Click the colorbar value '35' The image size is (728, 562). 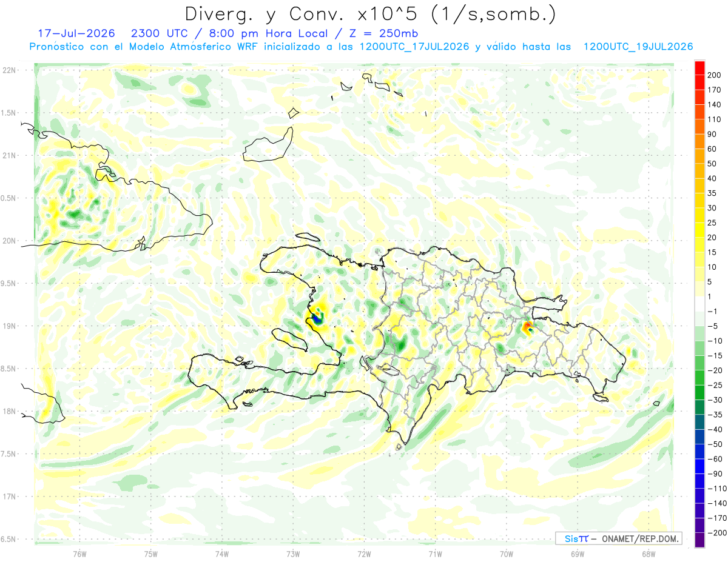click(712, 193)
